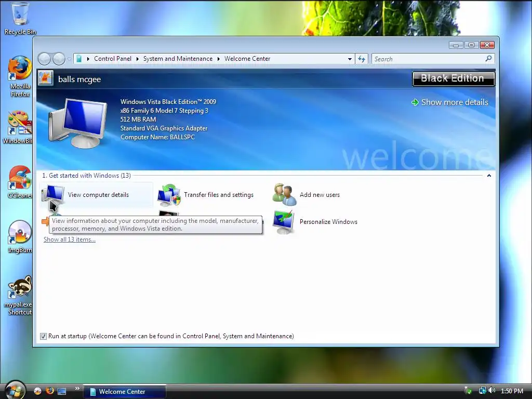Viewport: 532px width, 399px height.
Task: Click the Get started with Windows (13) heading
Action: pos(86,176)
